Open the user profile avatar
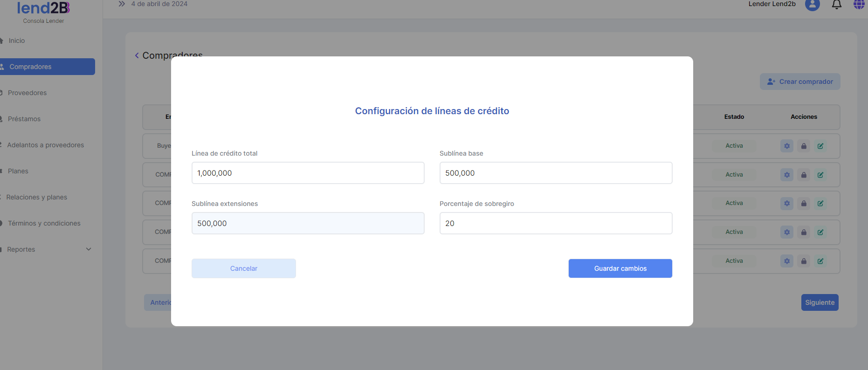Screen dimensions: 868x370 813,5
